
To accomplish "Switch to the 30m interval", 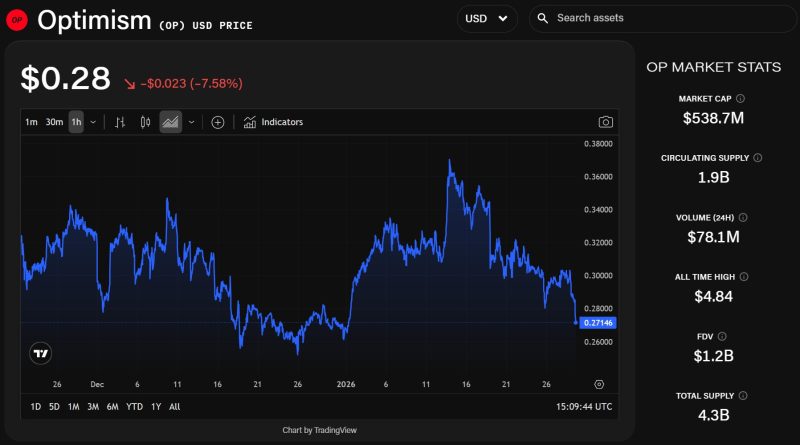I will click(x=54, y=122).
